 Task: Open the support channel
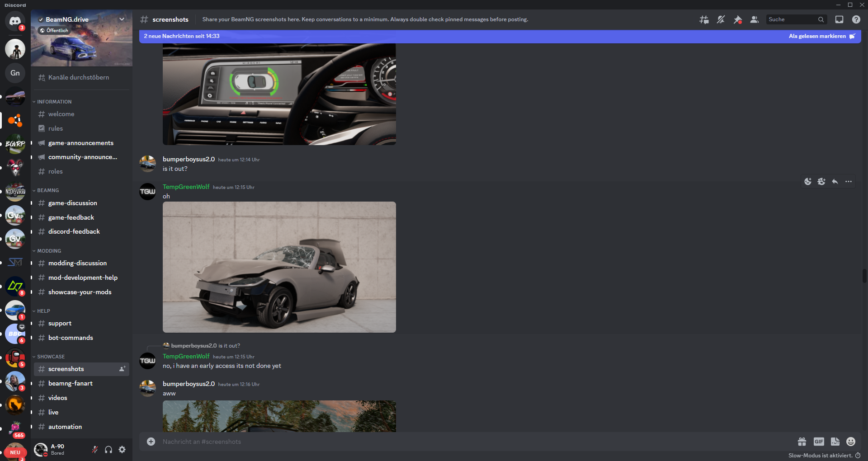coord(81,323)
